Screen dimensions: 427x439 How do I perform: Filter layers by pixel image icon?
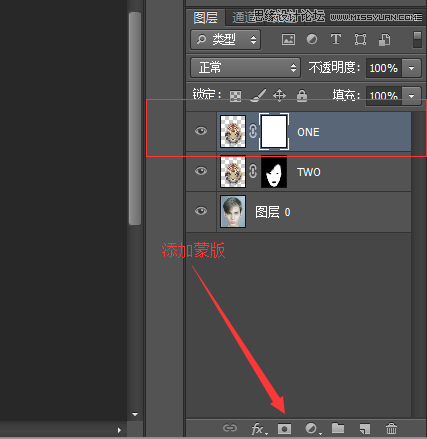[288, 39]
